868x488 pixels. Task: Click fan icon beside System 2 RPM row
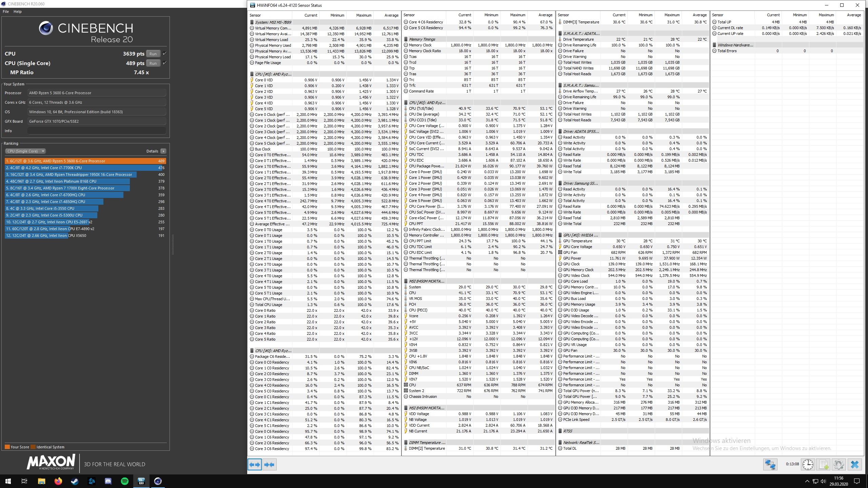[x=406, y=391]
